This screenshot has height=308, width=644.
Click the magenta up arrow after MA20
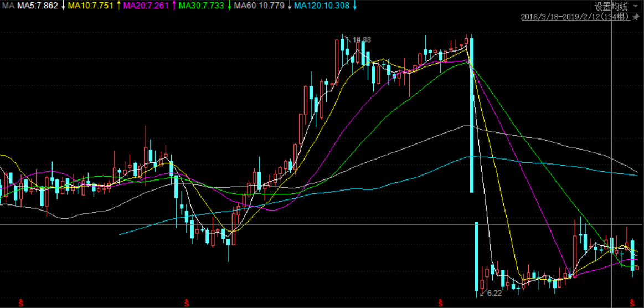[175, 6]
